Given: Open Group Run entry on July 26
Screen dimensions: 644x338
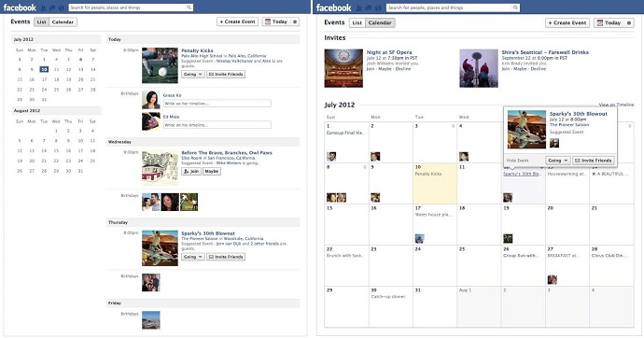Looking at the screenshot, I should tap(521, 256).
